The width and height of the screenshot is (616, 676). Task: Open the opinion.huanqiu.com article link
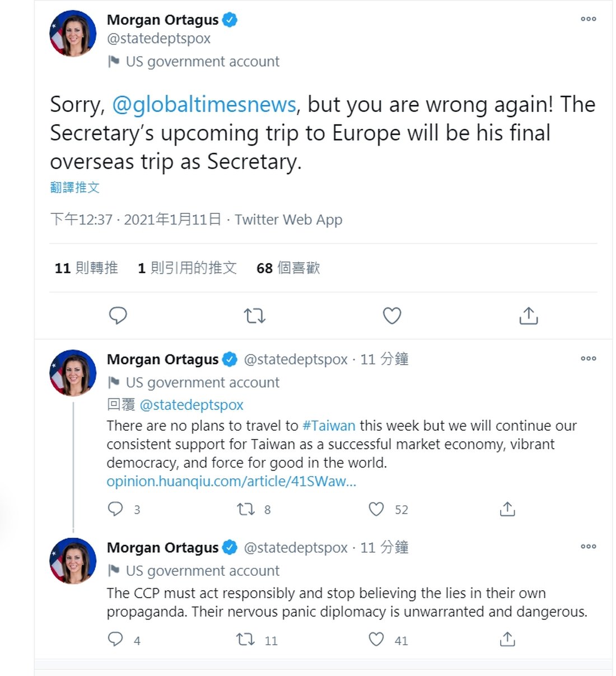tap(231, 481)
